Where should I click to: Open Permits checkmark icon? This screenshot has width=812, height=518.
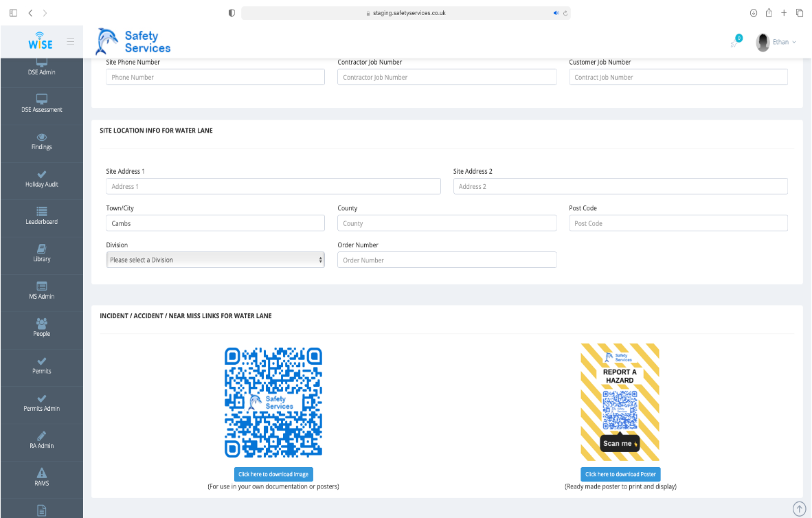coord(42,361)
